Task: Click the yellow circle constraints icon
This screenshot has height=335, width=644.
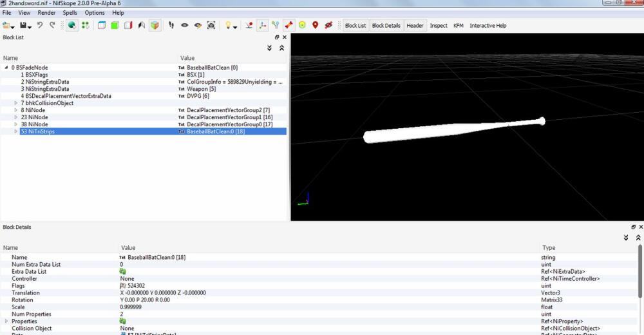Action: [x=302, y=26]
